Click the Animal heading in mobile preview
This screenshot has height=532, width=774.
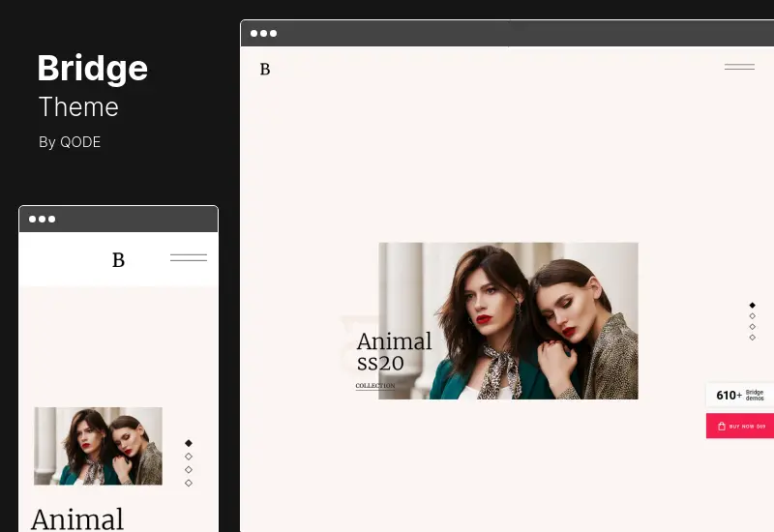pos(77,519)
